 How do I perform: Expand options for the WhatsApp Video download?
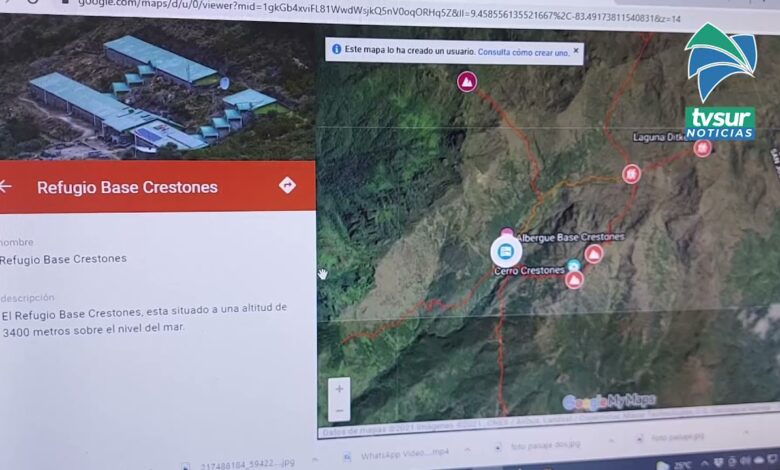coord(468,450)
